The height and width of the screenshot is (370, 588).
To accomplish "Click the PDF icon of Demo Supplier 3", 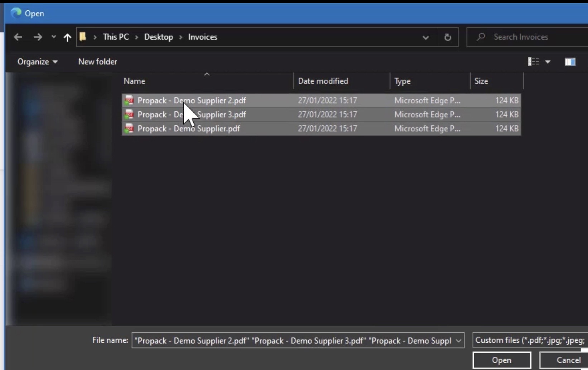I will [129, 115].
